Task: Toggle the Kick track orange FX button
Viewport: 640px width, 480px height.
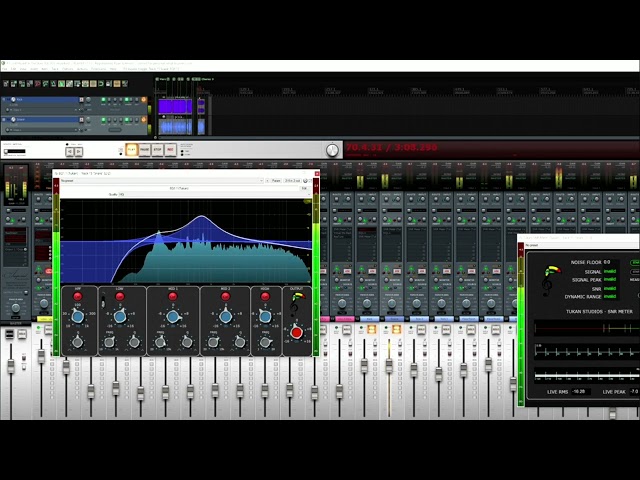Action: (143, 100)
